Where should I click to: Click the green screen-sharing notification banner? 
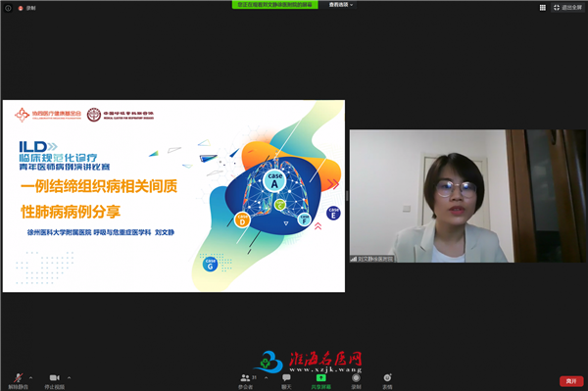tap(274, 5)
